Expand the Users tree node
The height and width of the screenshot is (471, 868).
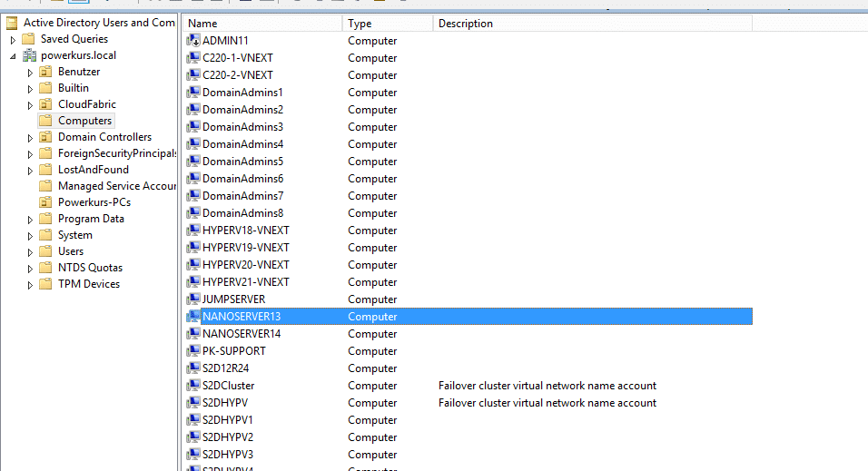(x=30, y=252)
